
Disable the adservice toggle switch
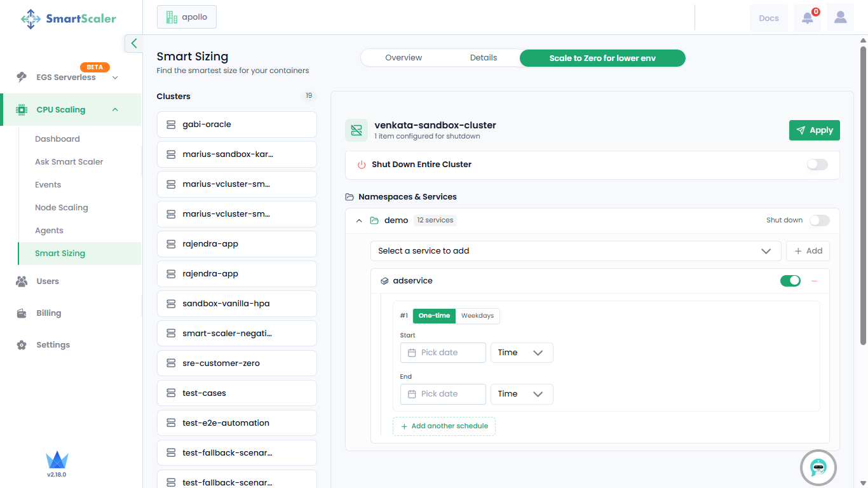tap(790, 281)
